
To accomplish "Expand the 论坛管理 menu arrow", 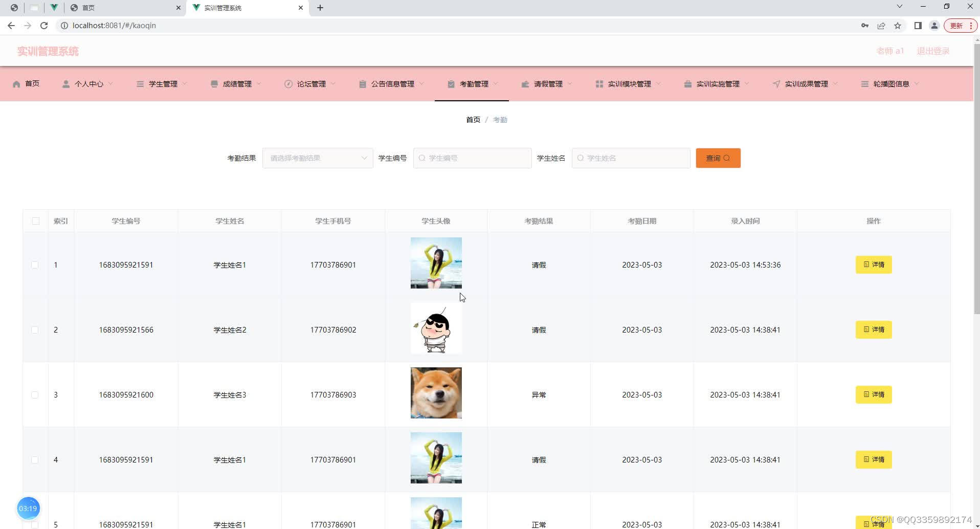I will coord(333,84).
